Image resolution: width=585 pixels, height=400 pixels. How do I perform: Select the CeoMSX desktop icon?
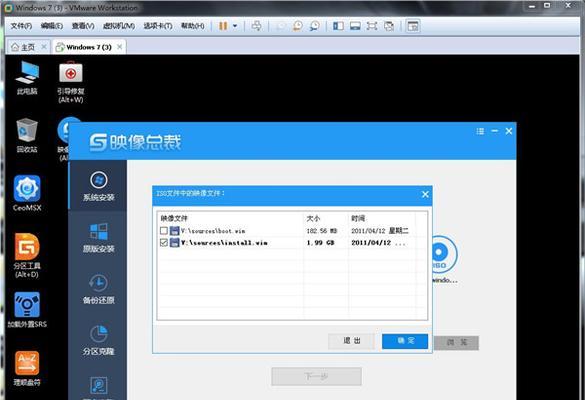click(27, 193)
